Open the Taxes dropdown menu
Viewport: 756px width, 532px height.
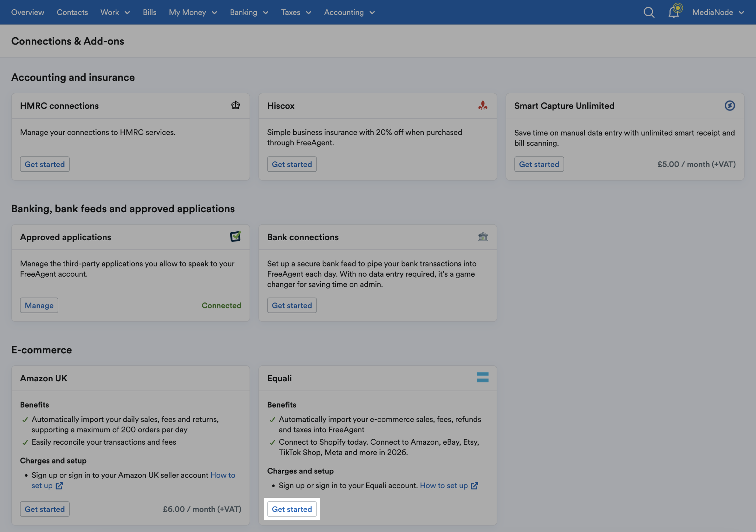[296, 12]
